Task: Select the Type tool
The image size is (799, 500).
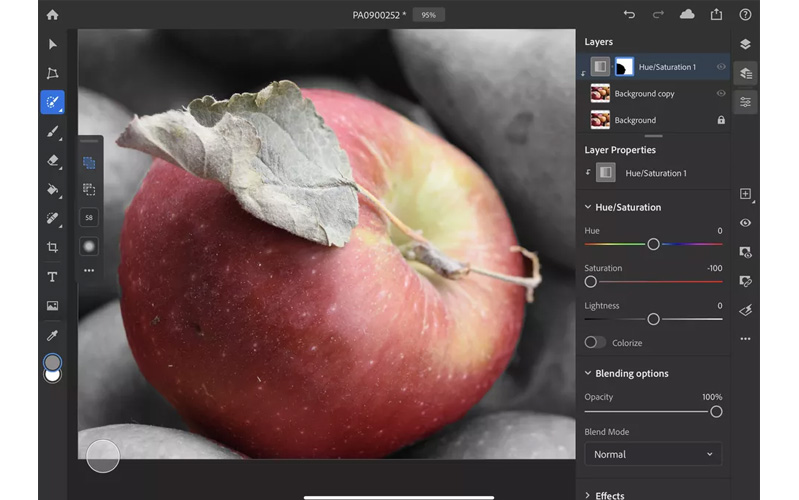Action: point(53,277)
